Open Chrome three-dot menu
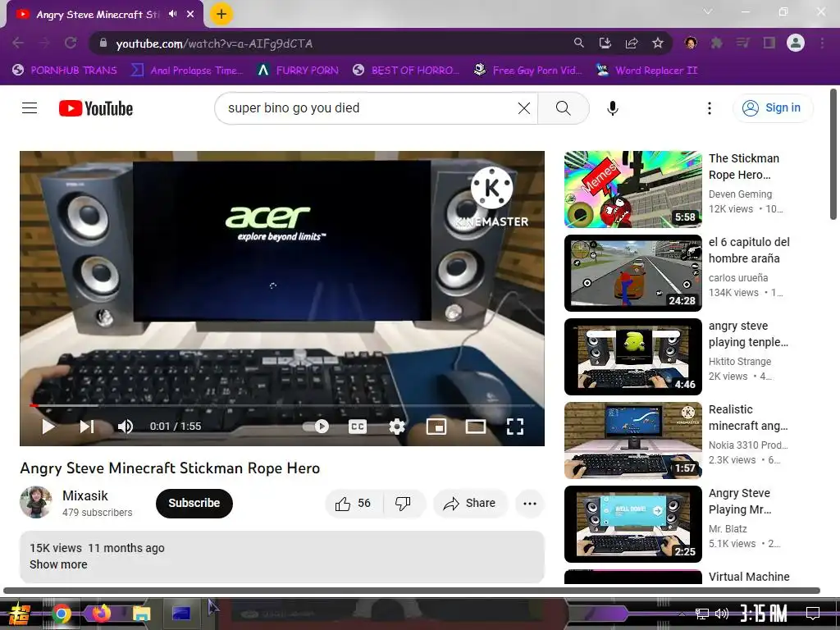 (x=822, y=43)
